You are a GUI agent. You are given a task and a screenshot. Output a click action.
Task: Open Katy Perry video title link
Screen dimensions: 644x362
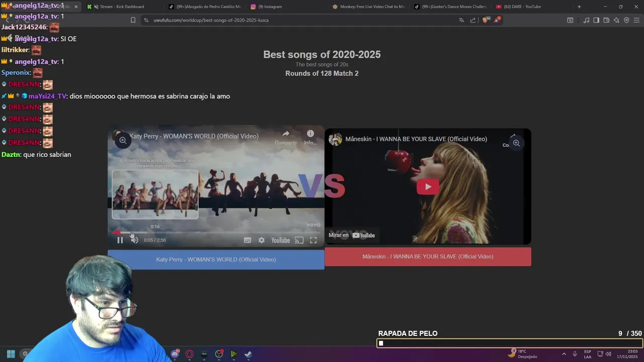point(194,136)
